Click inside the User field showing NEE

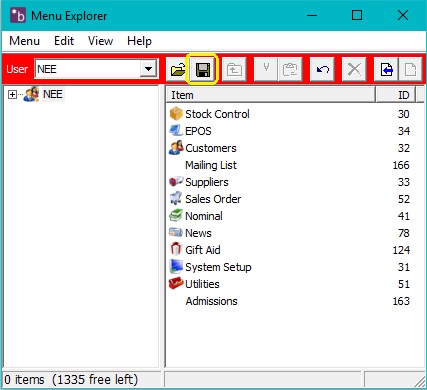pos(88,69)
